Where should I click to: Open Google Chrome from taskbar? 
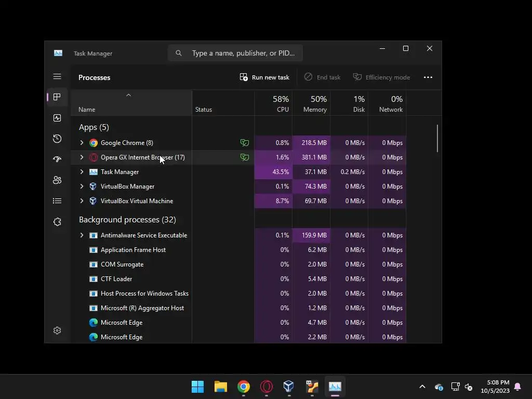click(244, 387)
